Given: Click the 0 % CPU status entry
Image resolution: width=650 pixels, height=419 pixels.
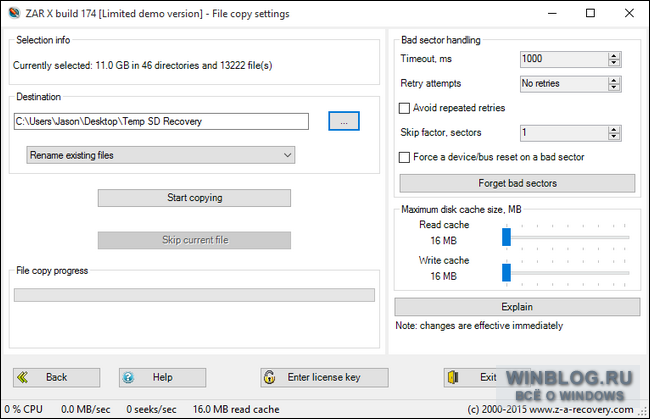Looking at the screenshot, I should pyautogui.click(x=24, y=409).
